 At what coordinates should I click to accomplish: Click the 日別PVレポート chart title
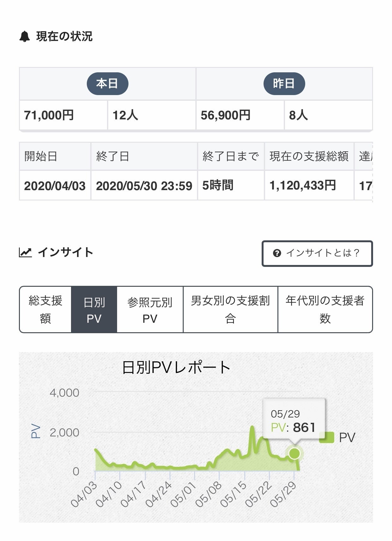pos(176,368)
